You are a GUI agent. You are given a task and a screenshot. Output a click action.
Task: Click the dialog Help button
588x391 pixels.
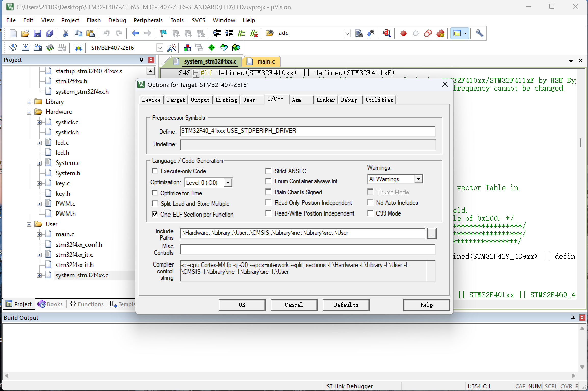(427, 305)
